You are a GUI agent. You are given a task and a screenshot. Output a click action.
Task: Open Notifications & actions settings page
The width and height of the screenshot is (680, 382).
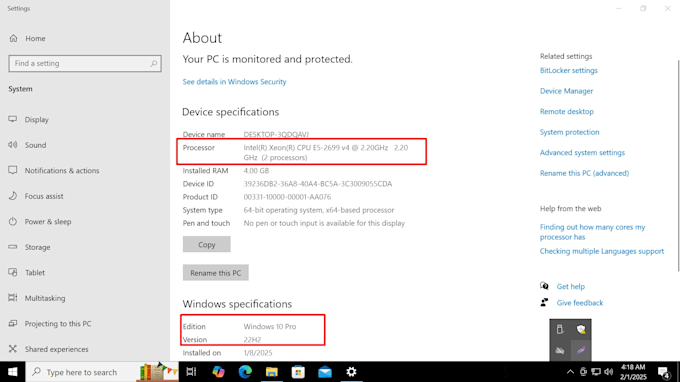tap(62, 170)
